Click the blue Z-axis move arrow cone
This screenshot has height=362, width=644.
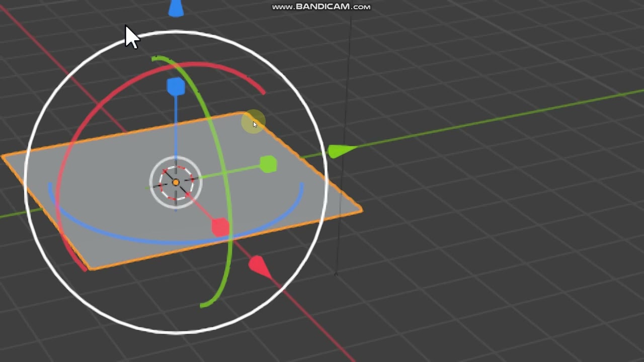click(x=176, y=9)
